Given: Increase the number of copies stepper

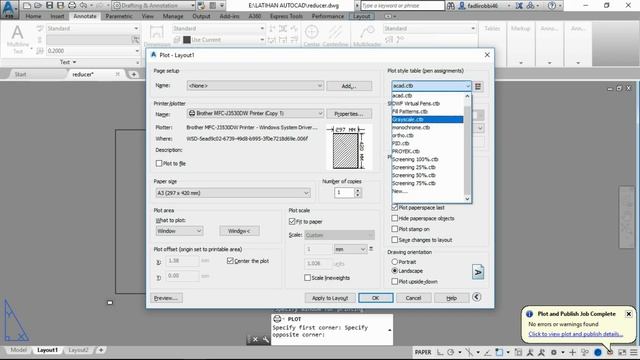Looking at the screenshot, I should (x=358, y=190).
